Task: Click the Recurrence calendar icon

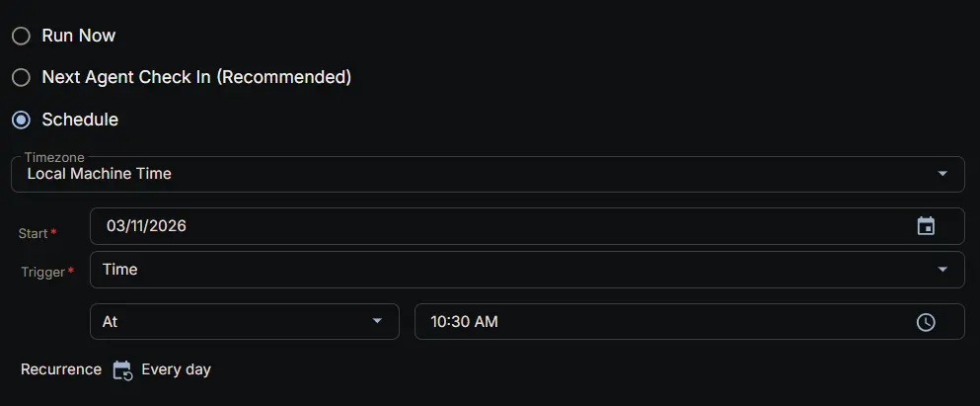Action: click(122, 370)
